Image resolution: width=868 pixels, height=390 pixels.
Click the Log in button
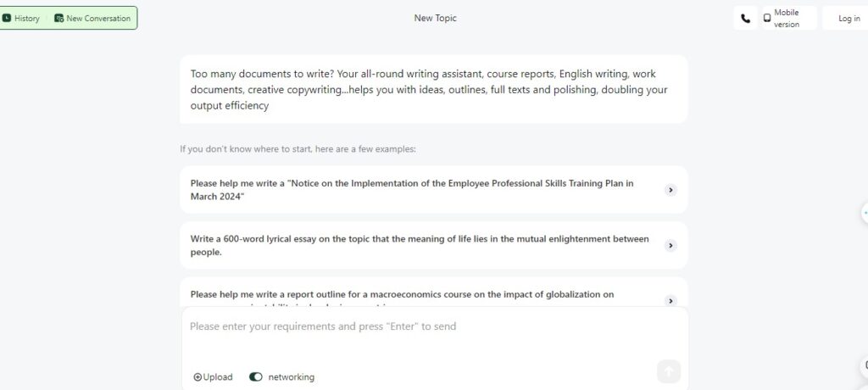pos(849,19)
